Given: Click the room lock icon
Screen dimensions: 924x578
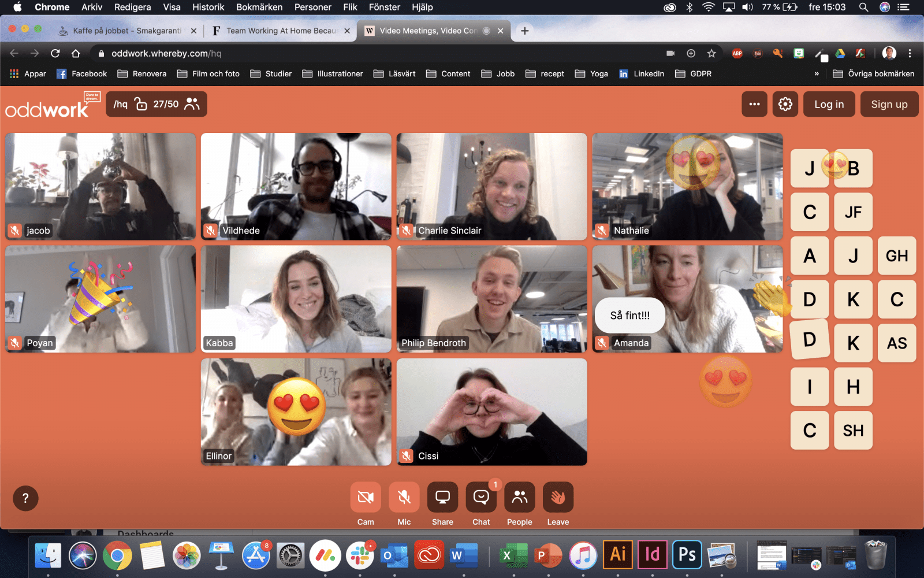Looking at the screenshot, I should point(140,104).
